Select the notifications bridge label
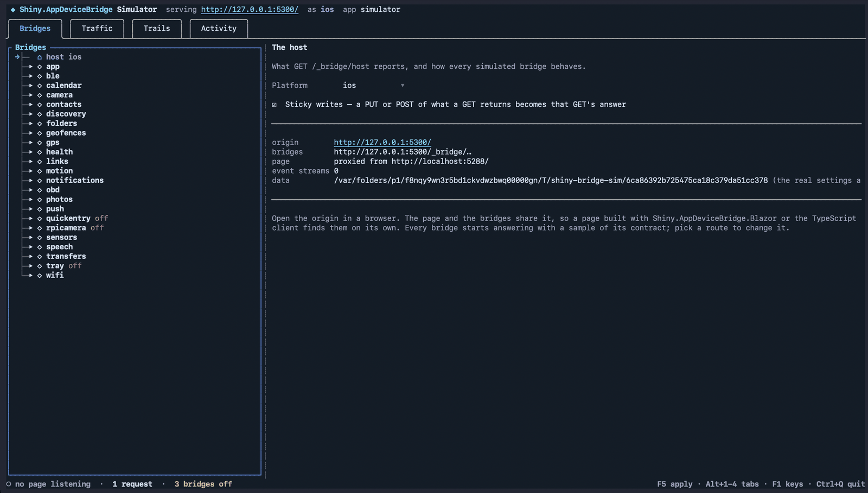Viewport: 868px width, 493px height. pos(75,180)
